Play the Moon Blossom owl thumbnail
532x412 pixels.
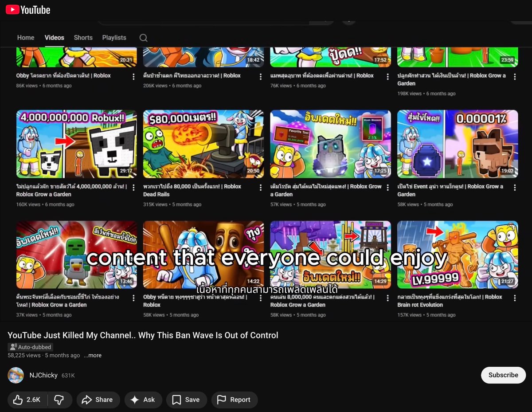[x=331, y=144]
